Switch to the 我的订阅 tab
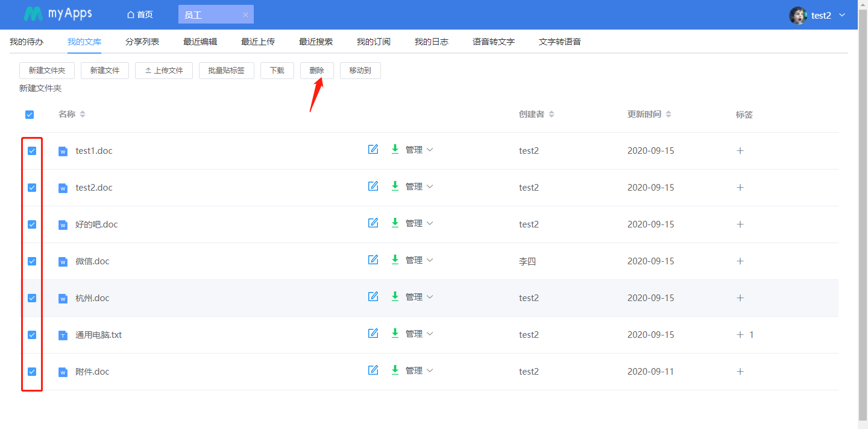This screenshot has width=868, height=429. [x=374, y=42]
